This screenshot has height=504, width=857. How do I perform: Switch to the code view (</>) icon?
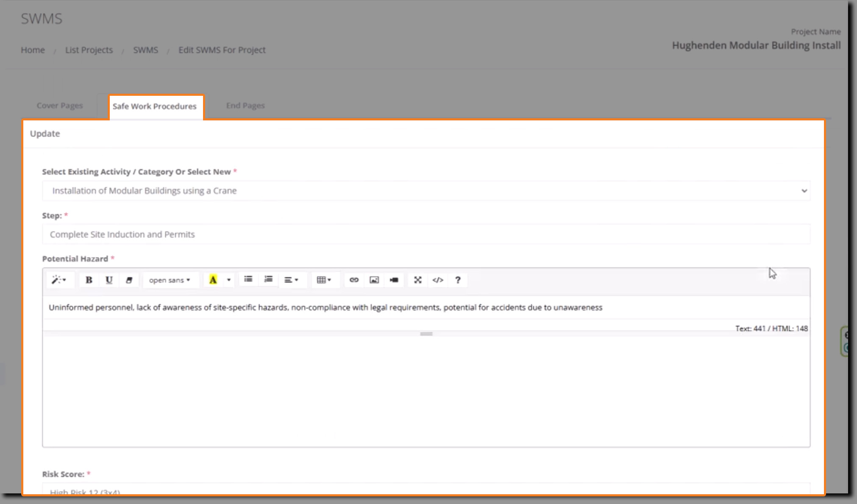tap(437, 280)
